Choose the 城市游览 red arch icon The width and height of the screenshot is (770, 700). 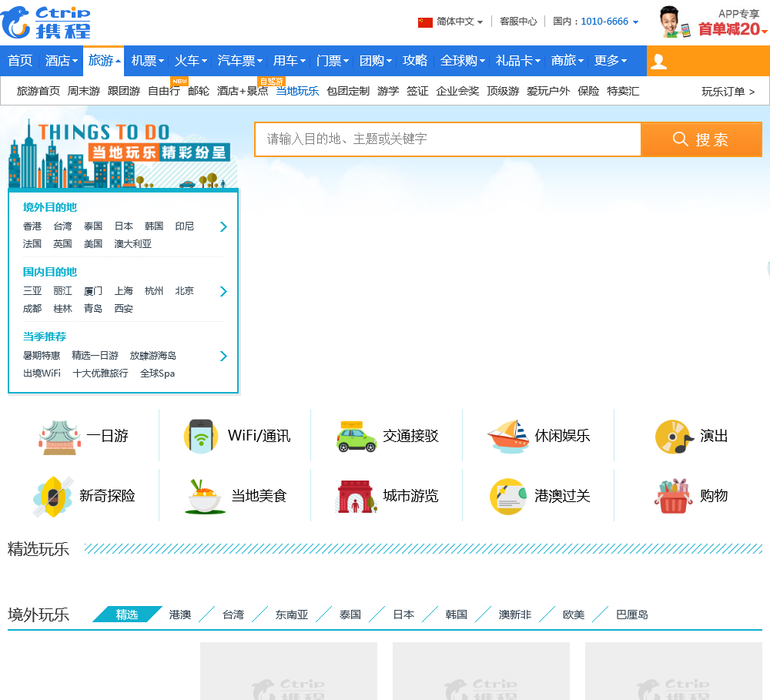(x=356, y=497)
